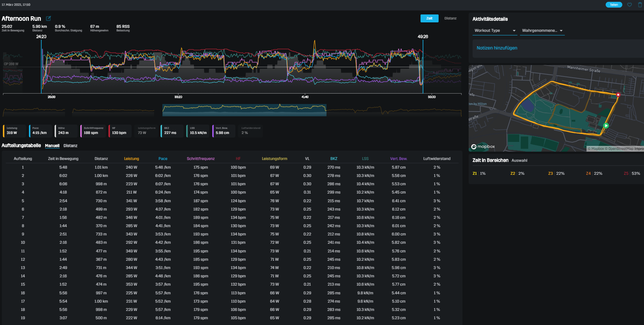Click the edit icon beside Afternoon Run

click(48, 18)
